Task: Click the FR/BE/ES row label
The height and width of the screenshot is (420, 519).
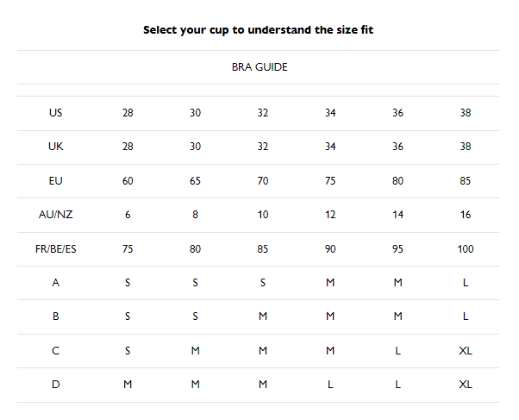Action: 56,249
